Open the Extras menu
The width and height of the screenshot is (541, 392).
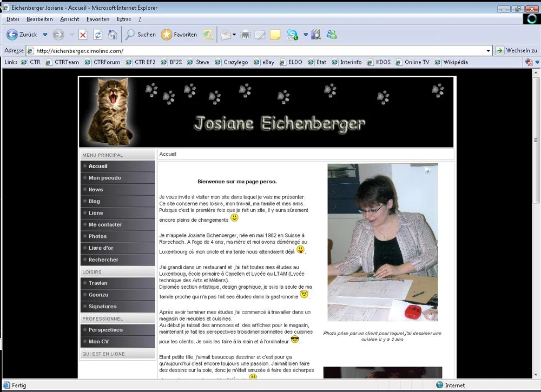(124, 19)
